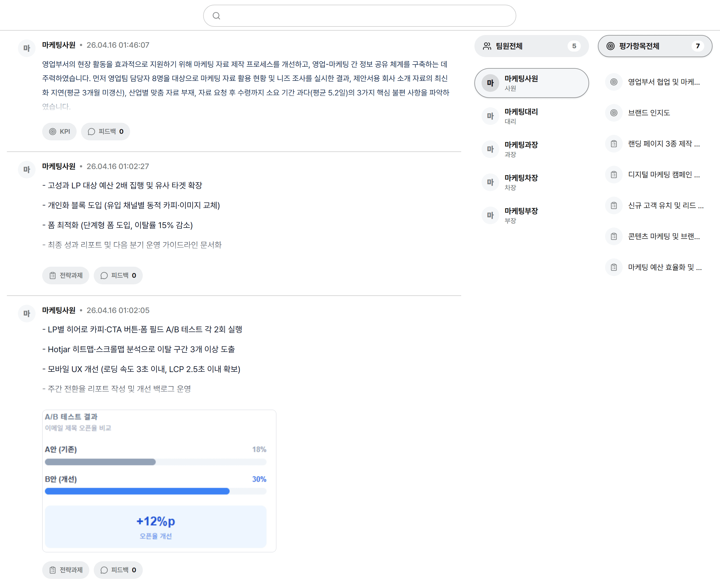Open 피드백 0 on the 01:02:05 post
720x588 pixels.
pos(118,570)
